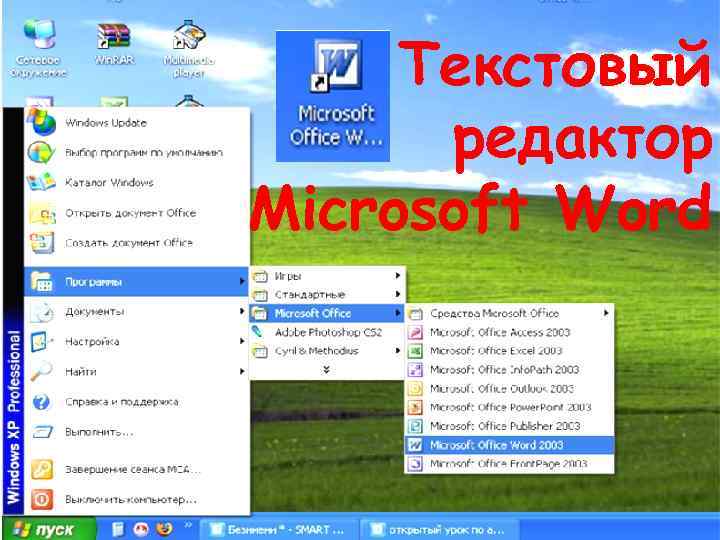Expand the Cyril & Methodius submenu arrow

coord(398,351)
